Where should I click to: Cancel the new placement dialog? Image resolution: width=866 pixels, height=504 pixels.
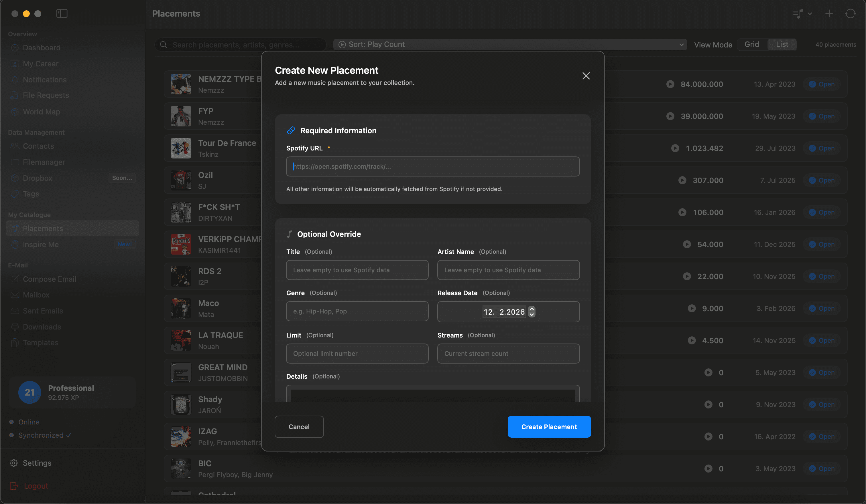pos(299,427)
